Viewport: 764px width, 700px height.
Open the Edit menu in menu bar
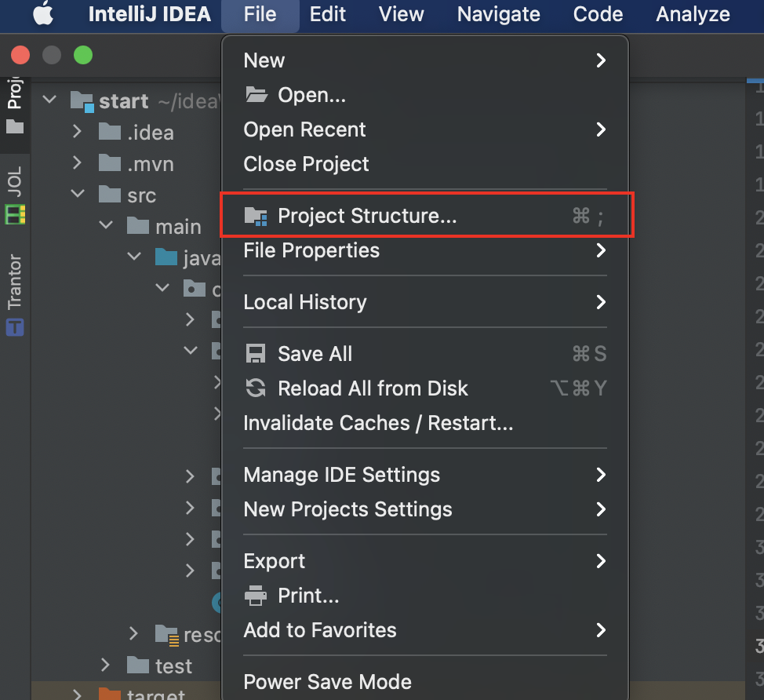(327, 14)
